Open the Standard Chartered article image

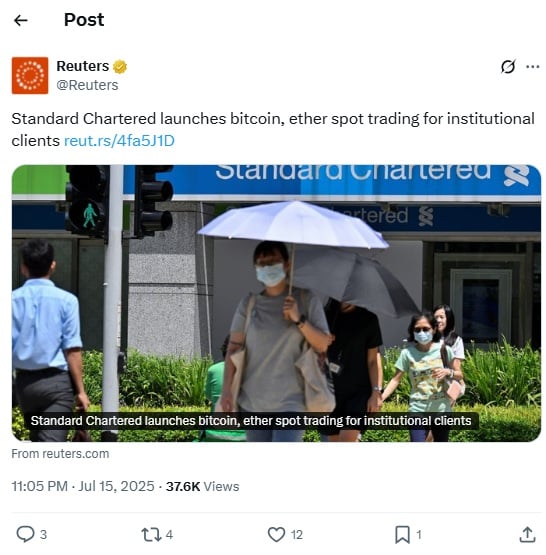coord(276,303)
